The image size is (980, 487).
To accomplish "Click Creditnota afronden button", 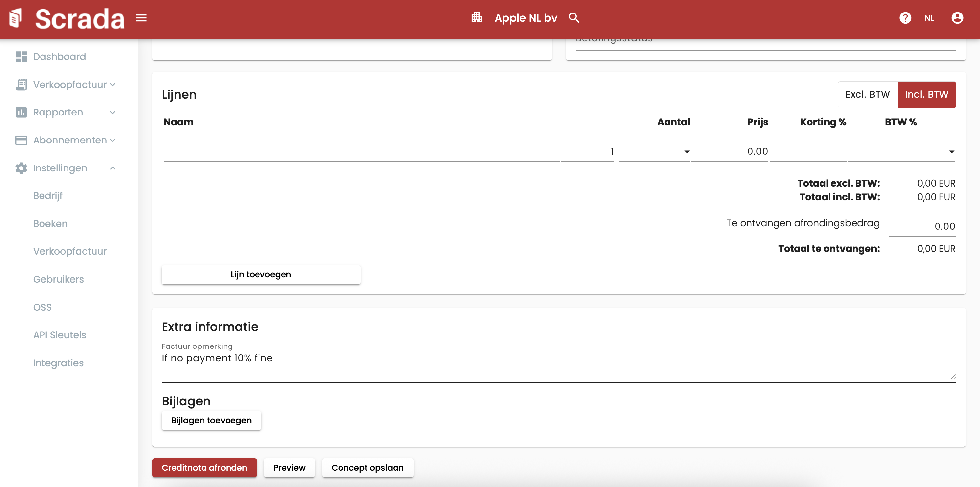I will click(x=204, y=468).
